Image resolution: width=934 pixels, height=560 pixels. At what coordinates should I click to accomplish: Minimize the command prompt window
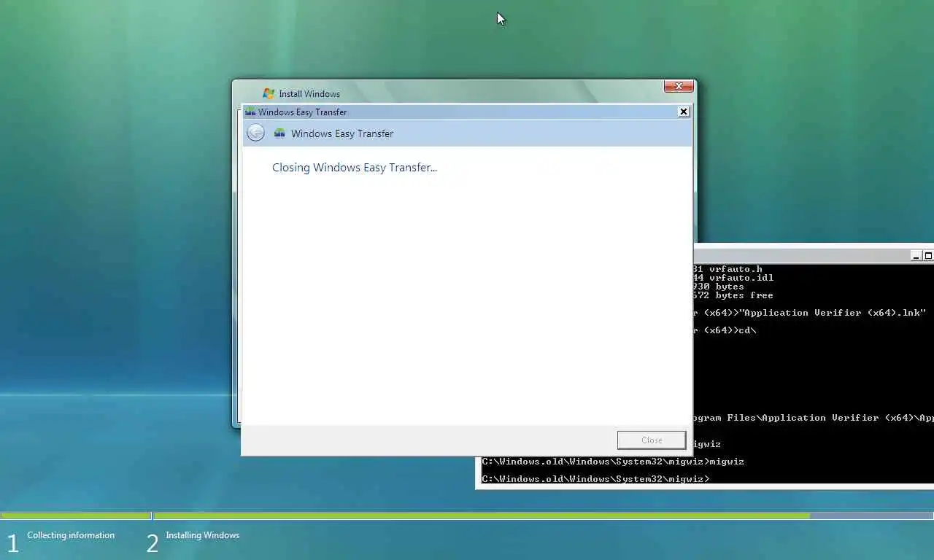pyautogui.click(x=916, y=255)
